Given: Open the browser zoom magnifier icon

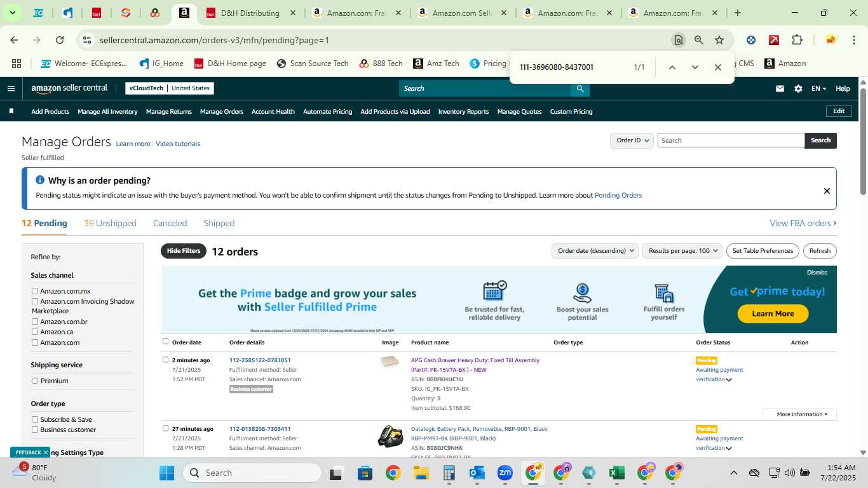Looking at the screenshot, I should click(699, 40).
